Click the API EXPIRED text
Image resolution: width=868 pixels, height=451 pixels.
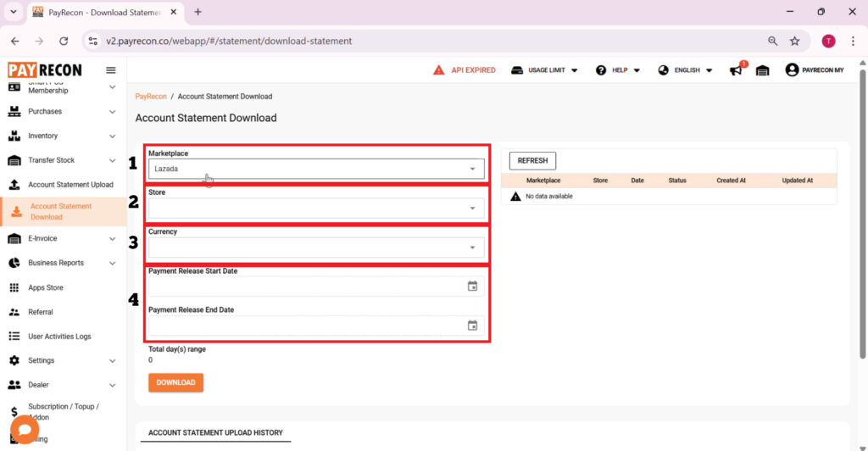473,70
